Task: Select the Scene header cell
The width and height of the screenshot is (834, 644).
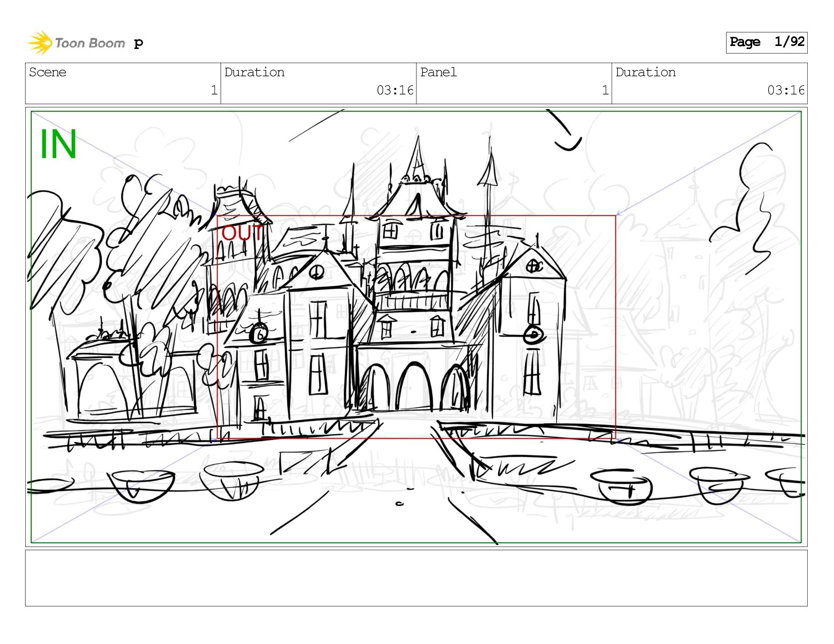Action: 123,83
